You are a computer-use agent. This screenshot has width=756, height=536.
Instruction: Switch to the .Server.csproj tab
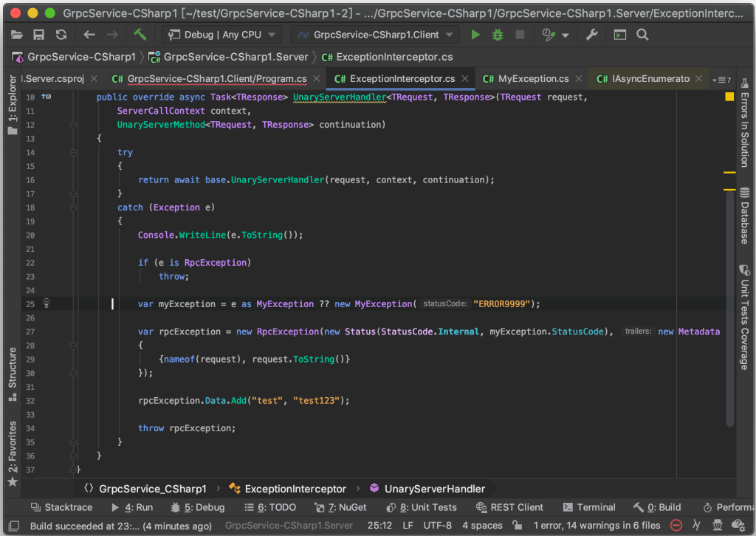(x=53, y=78)
